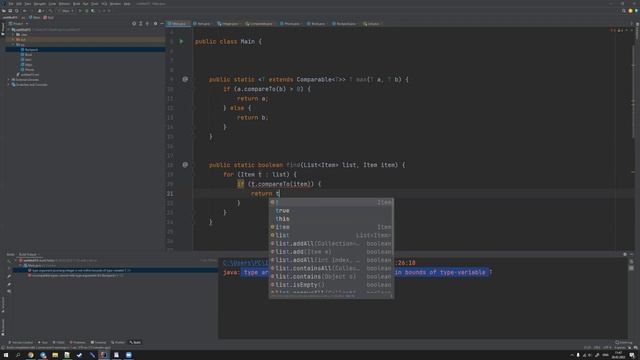The image size is (640, 360).
Task: Toggle Bookmarks tool window side stripe
Action: (x=2, y=328)
